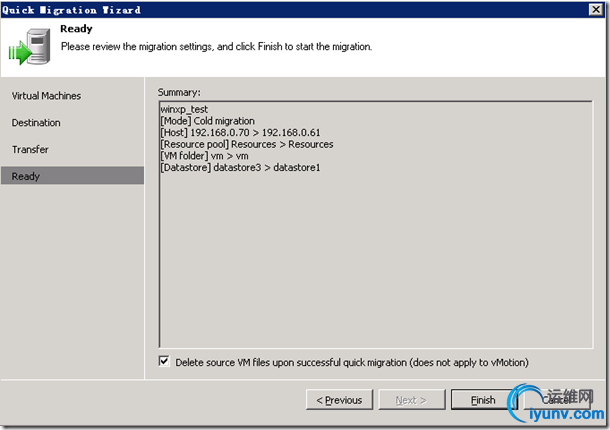
Task: Cancel the Quick Migration Wizard
Action: click(x=557, y=400)
